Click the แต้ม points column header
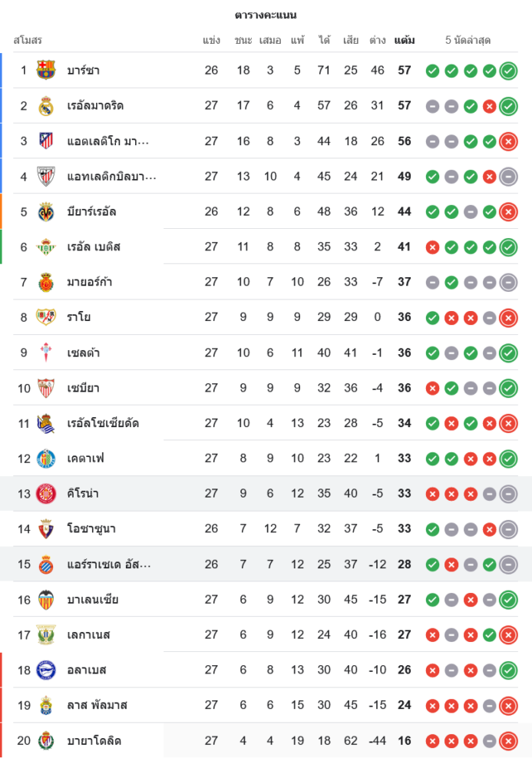Viewport: 532px width, 768px height. coord(405,40)
